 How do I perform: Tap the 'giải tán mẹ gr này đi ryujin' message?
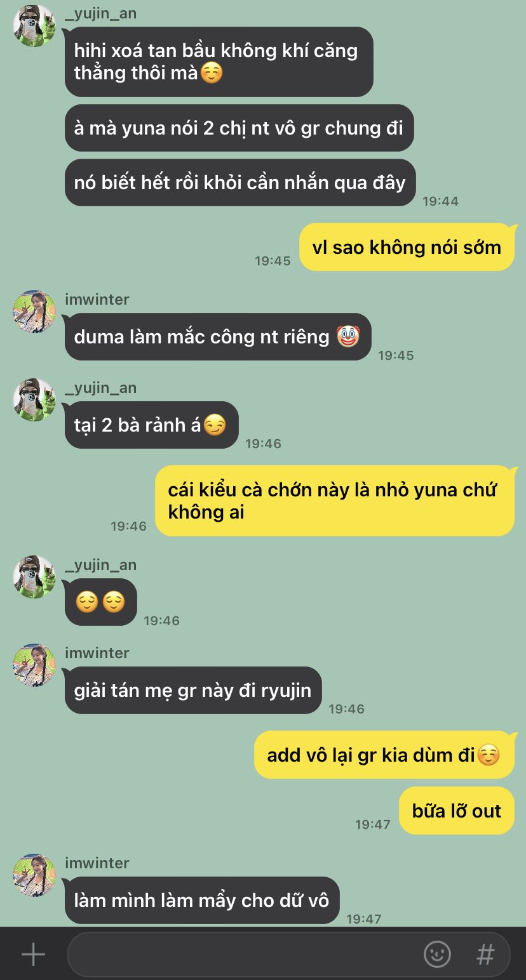(x=193, y=690)
